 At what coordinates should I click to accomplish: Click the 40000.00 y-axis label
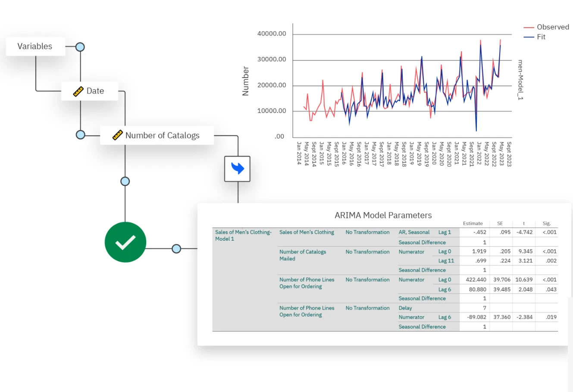[x=272, y=34]
